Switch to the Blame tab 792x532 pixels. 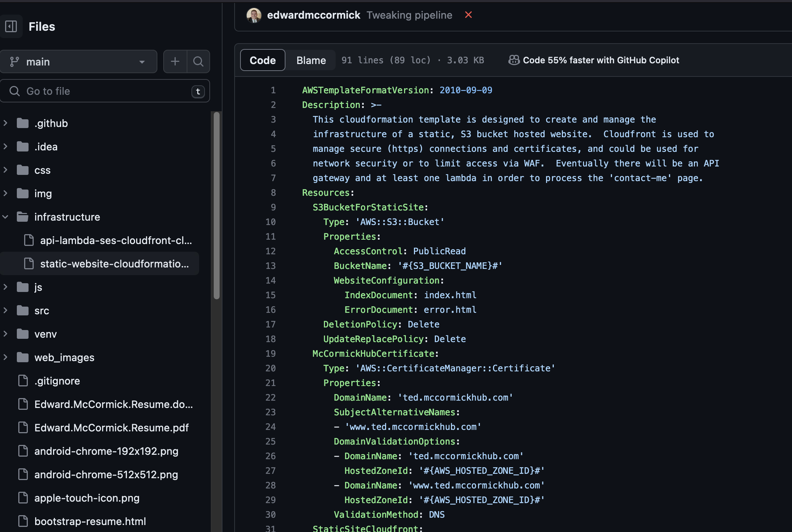point(311,60)
